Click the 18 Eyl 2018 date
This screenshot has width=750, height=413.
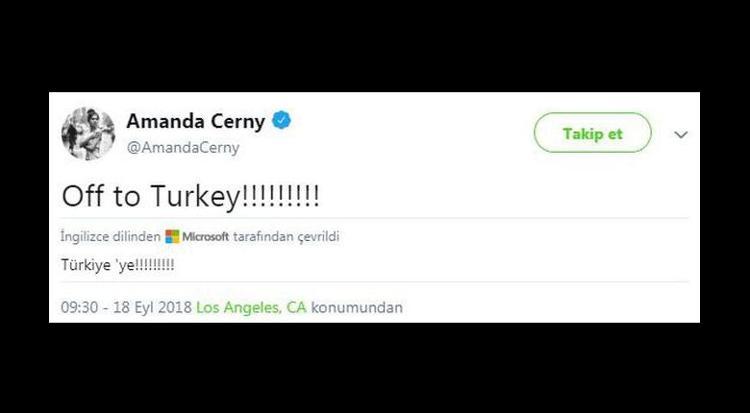pyautogui.click(x=153, y=307)
